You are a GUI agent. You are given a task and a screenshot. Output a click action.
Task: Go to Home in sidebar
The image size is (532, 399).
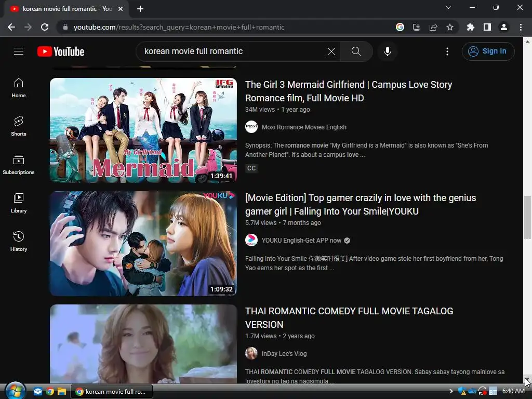[x=19, y=87]
